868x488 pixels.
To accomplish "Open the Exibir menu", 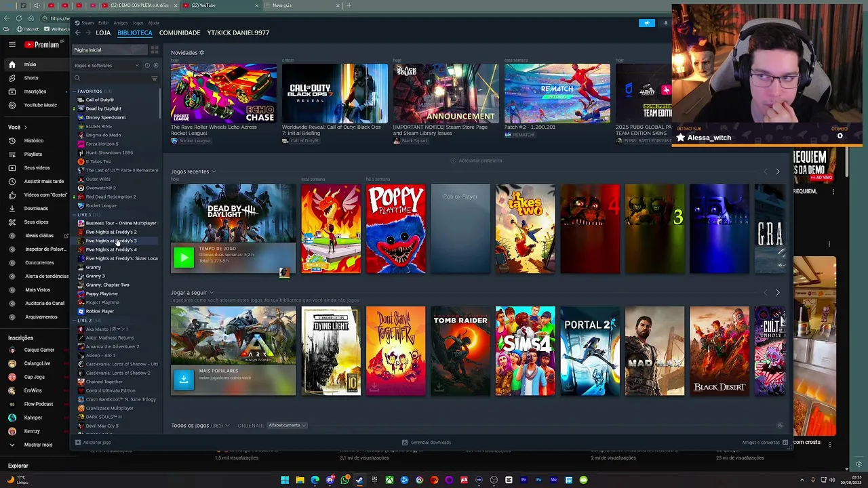I will coord(103,23).
